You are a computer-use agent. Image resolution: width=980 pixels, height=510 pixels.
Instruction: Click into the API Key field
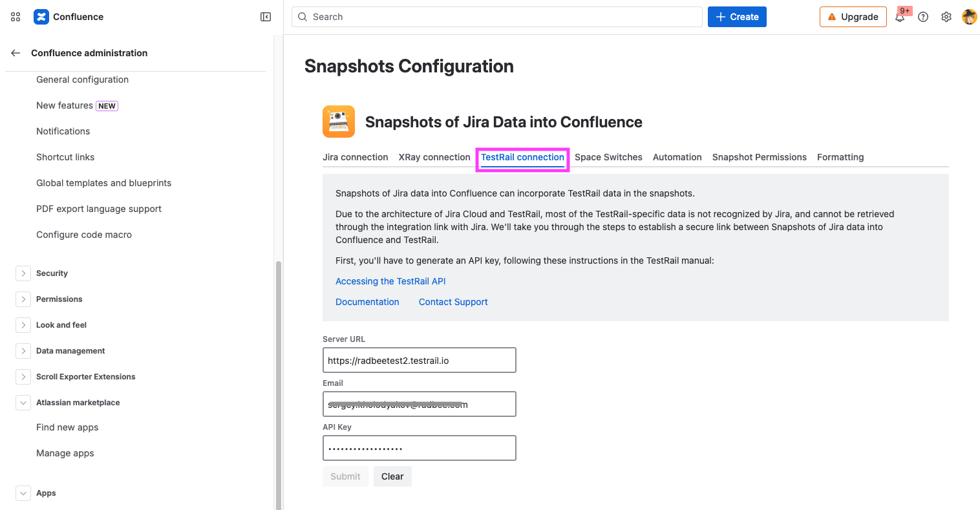420,448
